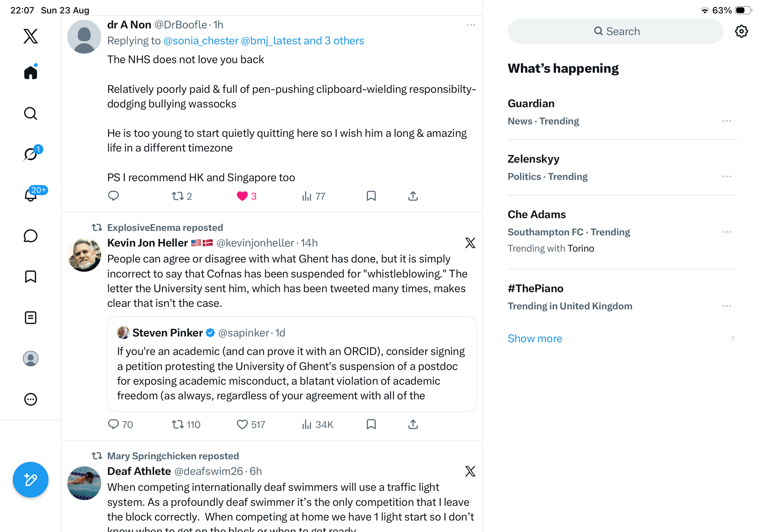Open Kevin Jon Heller's profile picture
The width and height of the screenshot is (762, 532).
84,255
